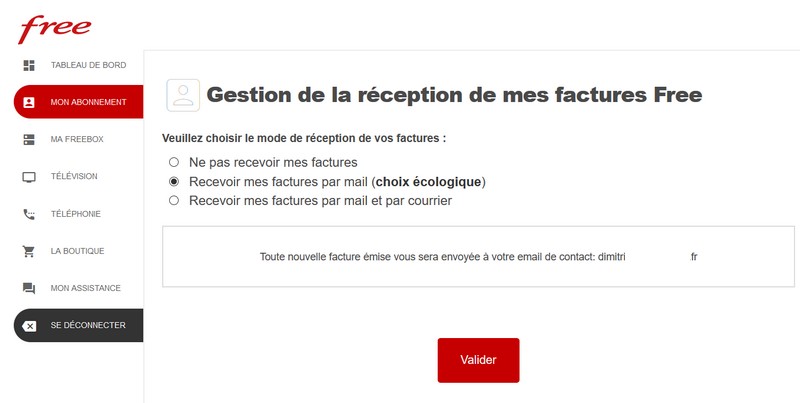
Task: Open the Tableau de Bord menu item
Action: [x=88, y=65]
